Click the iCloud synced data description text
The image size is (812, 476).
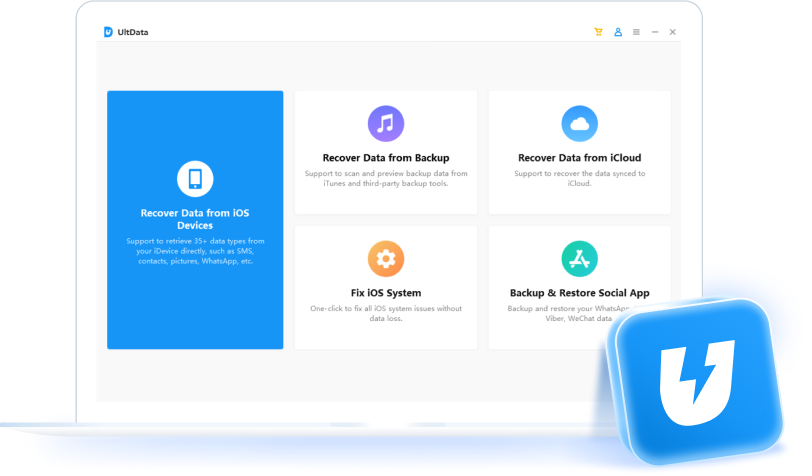579,179
